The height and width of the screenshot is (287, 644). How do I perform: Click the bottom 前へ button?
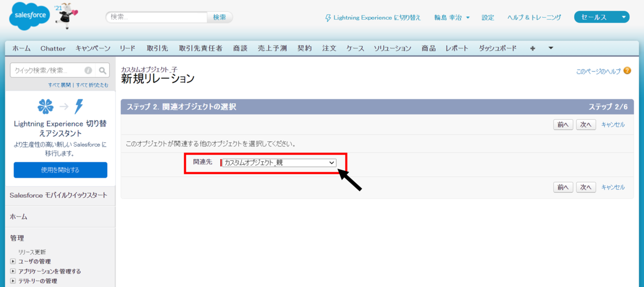pos(563,187)
